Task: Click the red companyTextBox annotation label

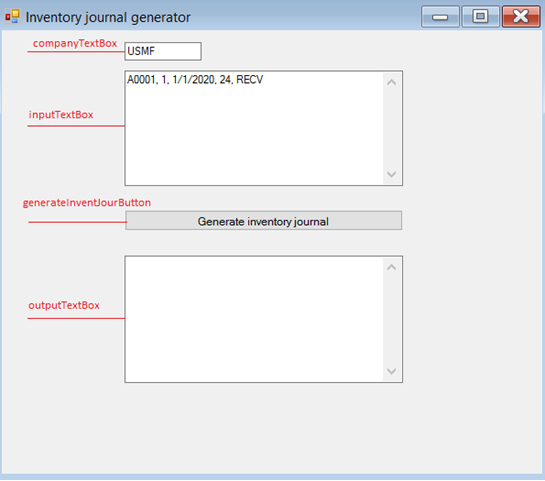Action: 75,43
